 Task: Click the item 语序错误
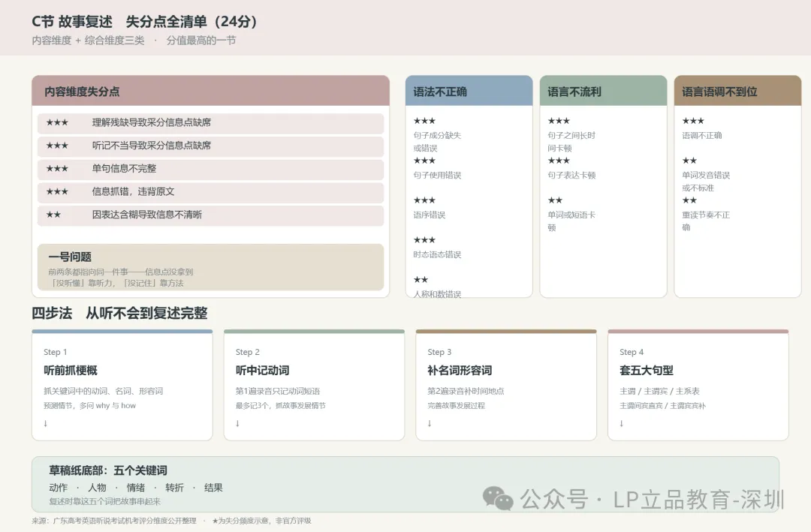click(x=430, y=215)
